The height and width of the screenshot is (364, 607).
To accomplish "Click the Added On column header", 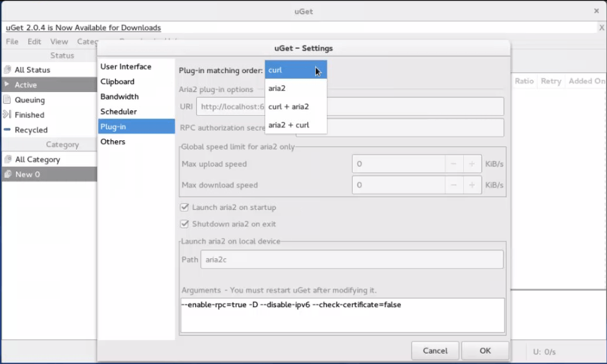I will coord(586,81).
